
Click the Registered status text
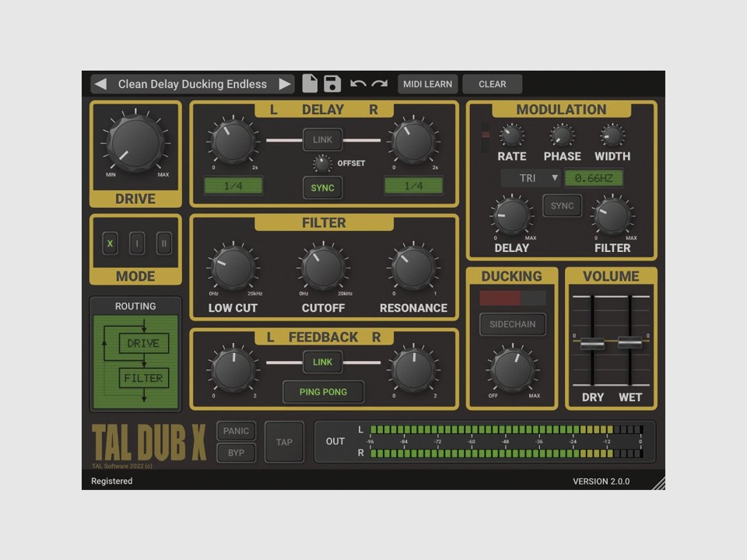pos(112,481)
